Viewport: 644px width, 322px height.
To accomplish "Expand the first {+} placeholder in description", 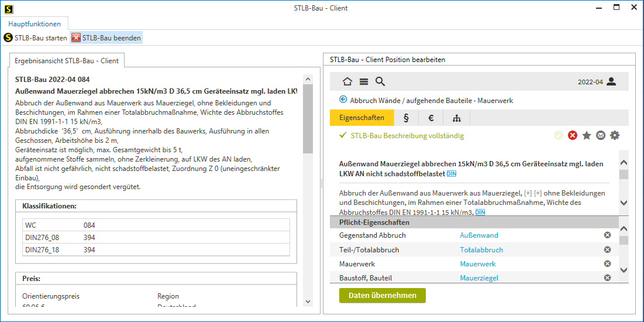I will 528,193.
